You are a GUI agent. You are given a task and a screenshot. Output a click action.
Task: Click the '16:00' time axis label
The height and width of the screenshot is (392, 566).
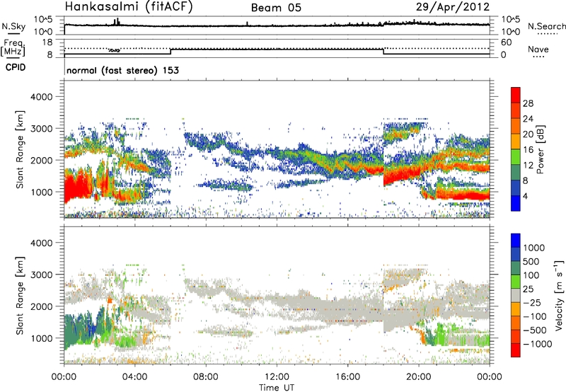pos(347,377)
